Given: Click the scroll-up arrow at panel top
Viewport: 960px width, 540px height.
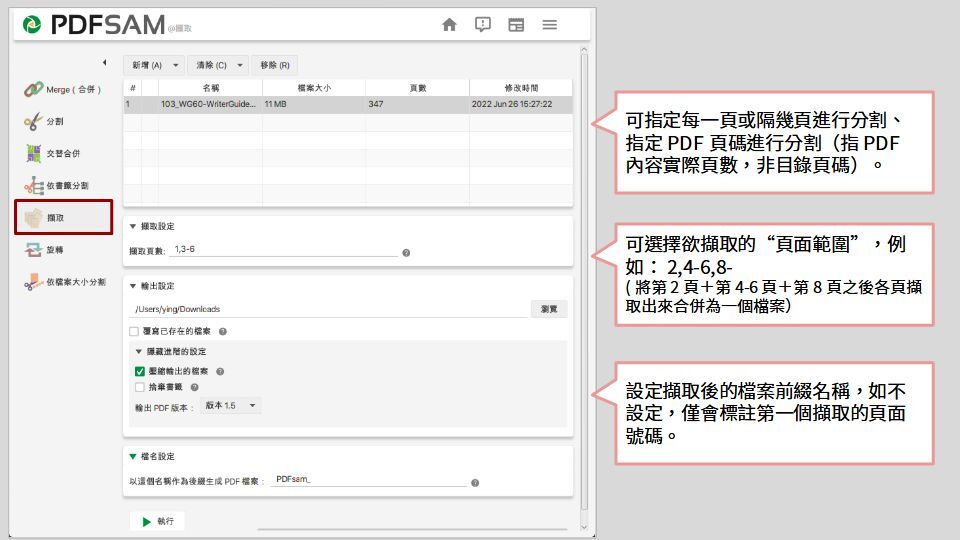Looking at the screenshot, I should click(584, 50).
